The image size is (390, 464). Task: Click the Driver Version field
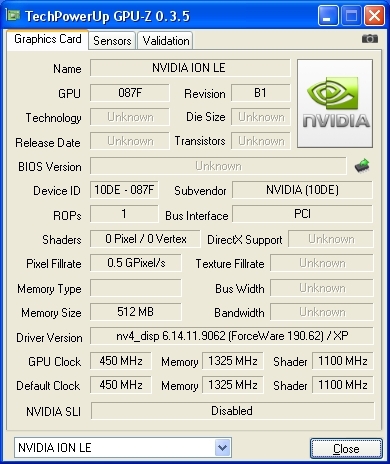tap(232, 336)
